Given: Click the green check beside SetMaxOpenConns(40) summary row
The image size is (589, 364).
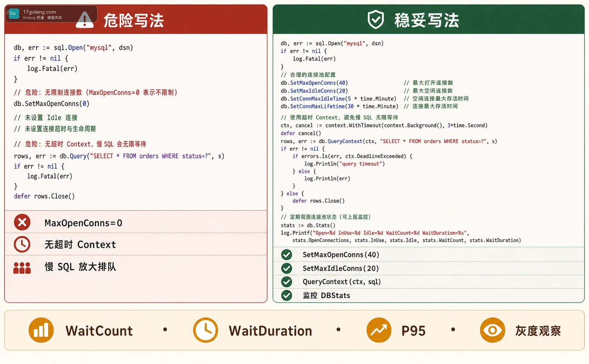Looking at the screenshot, I should [287, 255].
